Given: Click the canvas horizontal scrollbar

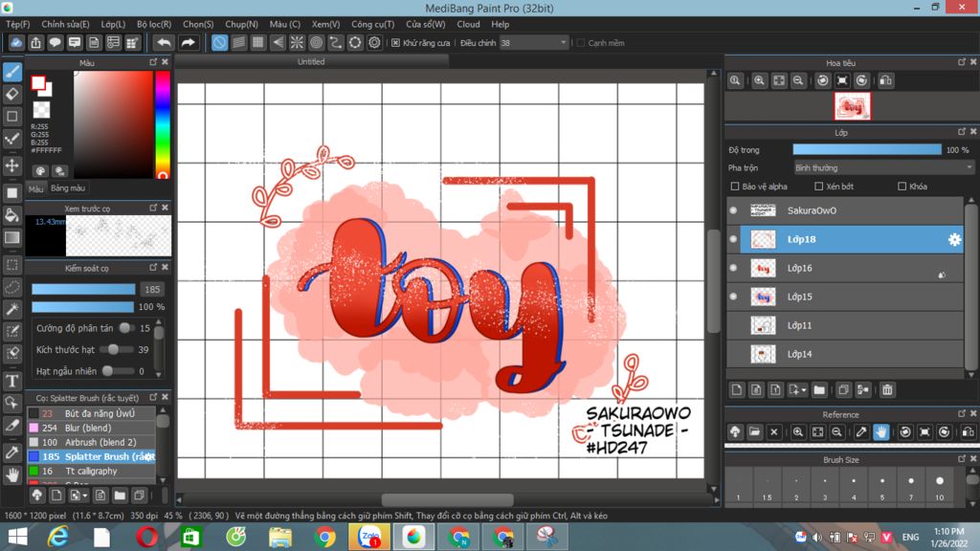Looking at the screenshot, I should point(448,499).
